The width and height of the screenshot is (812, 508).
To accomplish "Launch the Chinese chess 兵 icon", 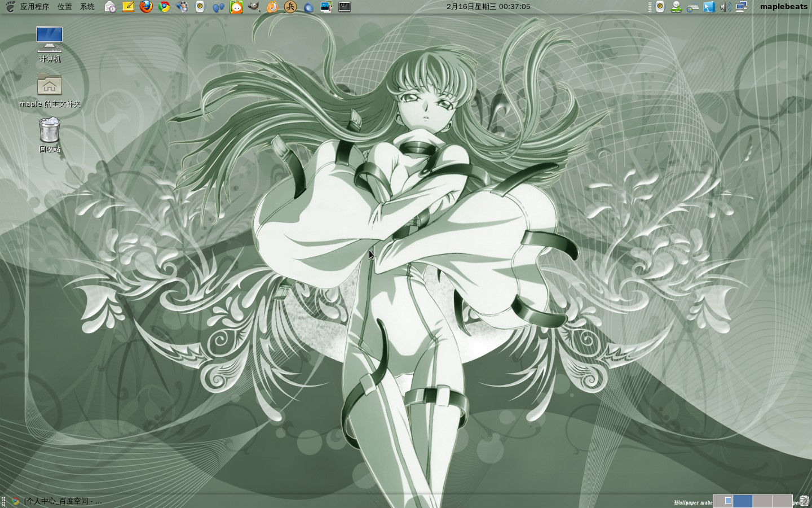I will coord(290,7).
